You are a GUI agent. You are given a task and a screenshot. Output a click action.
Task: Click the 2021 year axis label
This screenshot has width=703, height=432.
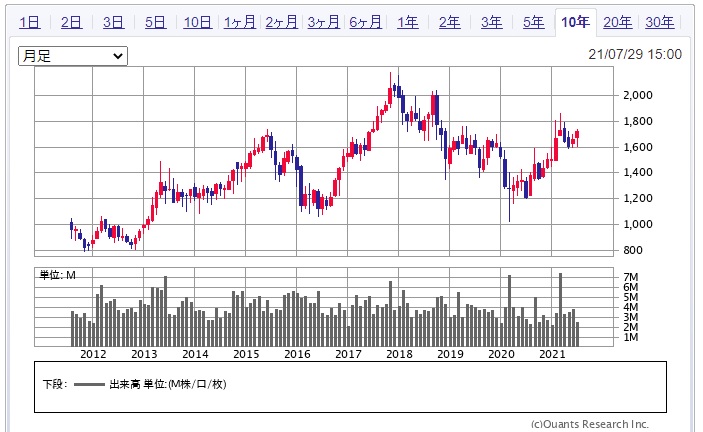pos(552,354)
